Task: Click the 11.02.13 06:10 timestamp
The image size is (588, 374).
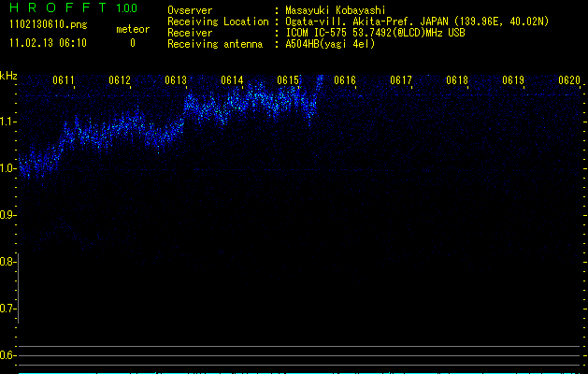Action: [x=48, y=43]
